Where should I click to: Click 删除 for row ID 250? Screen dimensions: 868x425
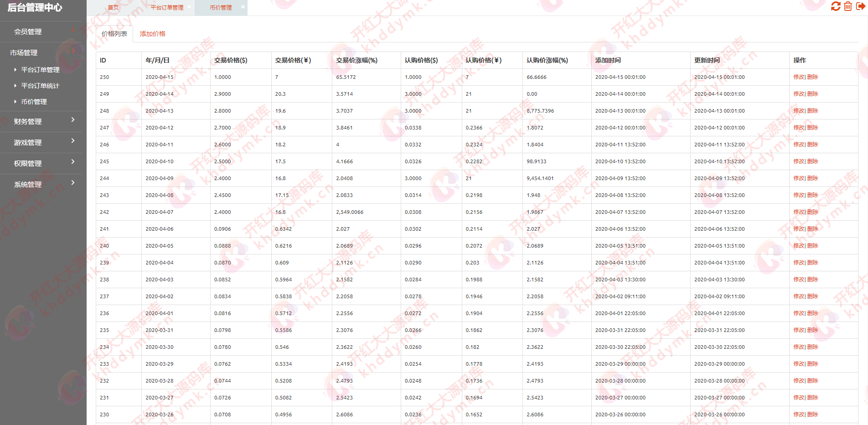(812, 77)
